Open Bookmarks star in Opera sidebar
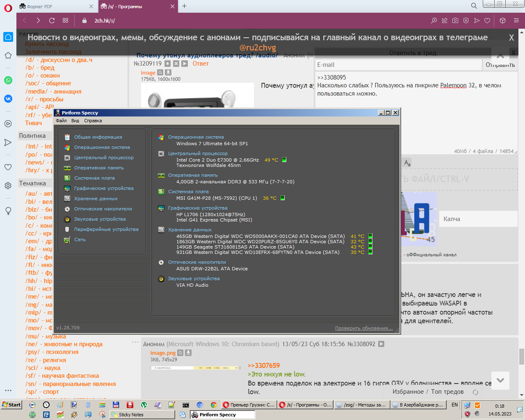The image size is (525, 420). (8, 55)
